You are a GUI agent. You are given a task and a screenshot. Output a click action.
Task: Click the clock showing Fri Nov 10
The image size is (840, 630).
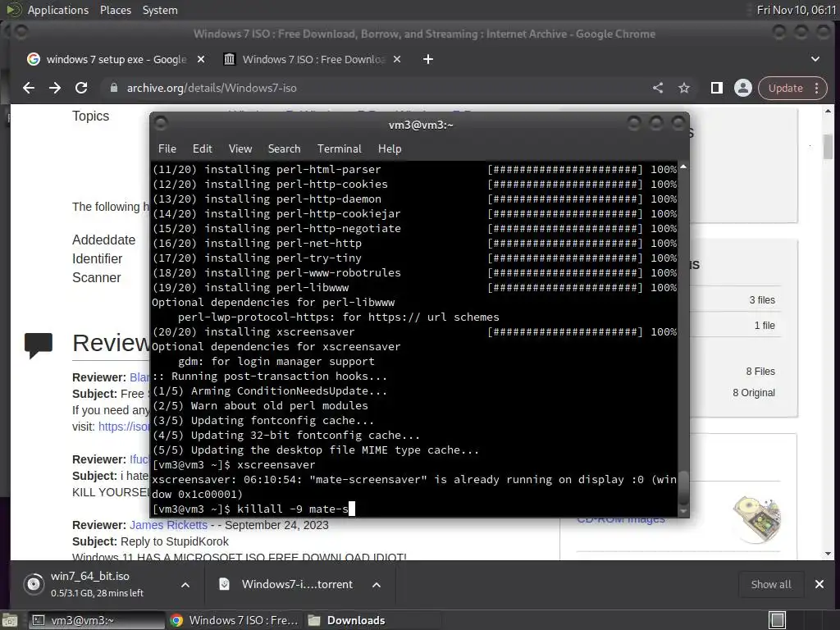pyautogui.click(x=796, y=10)
